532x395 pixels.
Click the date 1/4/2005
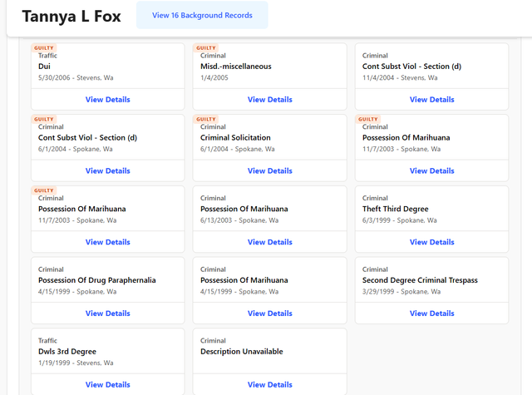pyautogui.click(x=214, y=77)
